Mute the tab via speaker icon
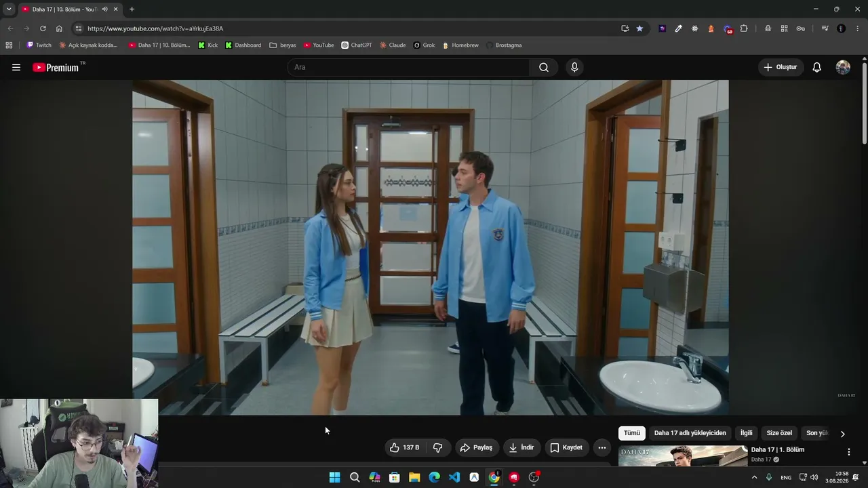 (104, 9)
